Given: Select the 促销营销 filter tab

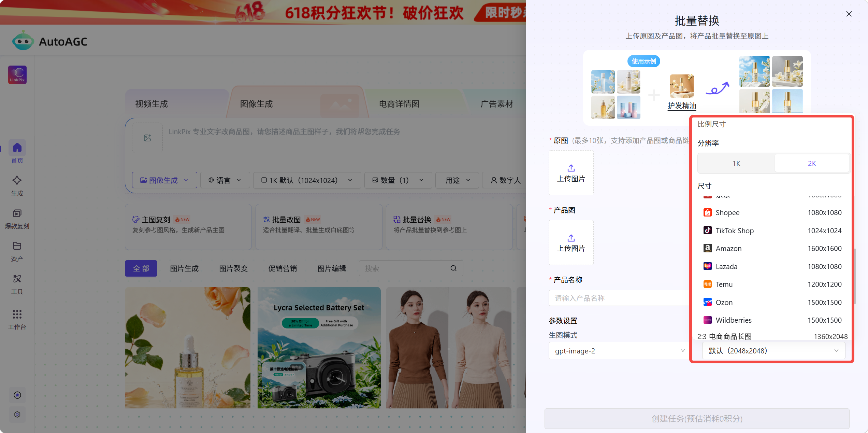Looking at the screenshot, I should pyautogui.click(x=283, y=268).
